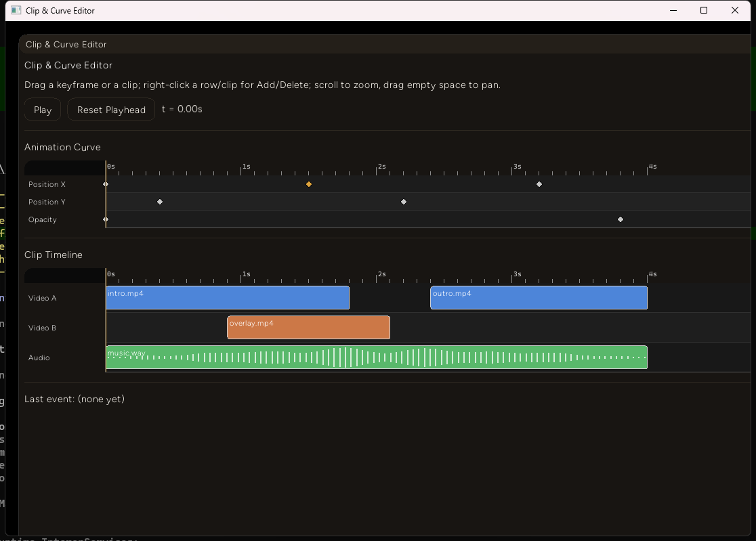Image resolution: width=756 pixels, height=541 pixels.
Task: Click the app icon in the title bar
Action: (16, 10)
